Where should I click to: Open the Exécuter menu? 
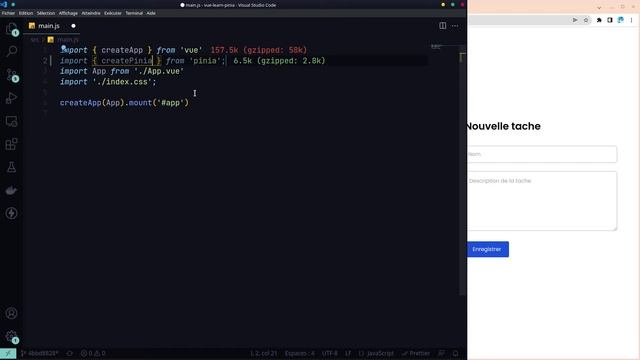(113, 13)
